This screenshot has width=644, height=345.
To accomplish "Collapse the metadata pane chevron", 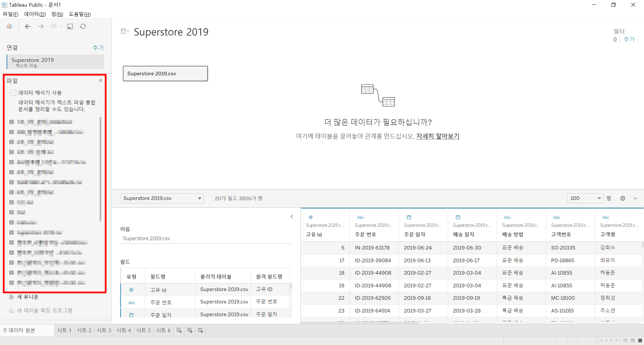I will click(x=292, y=217).
